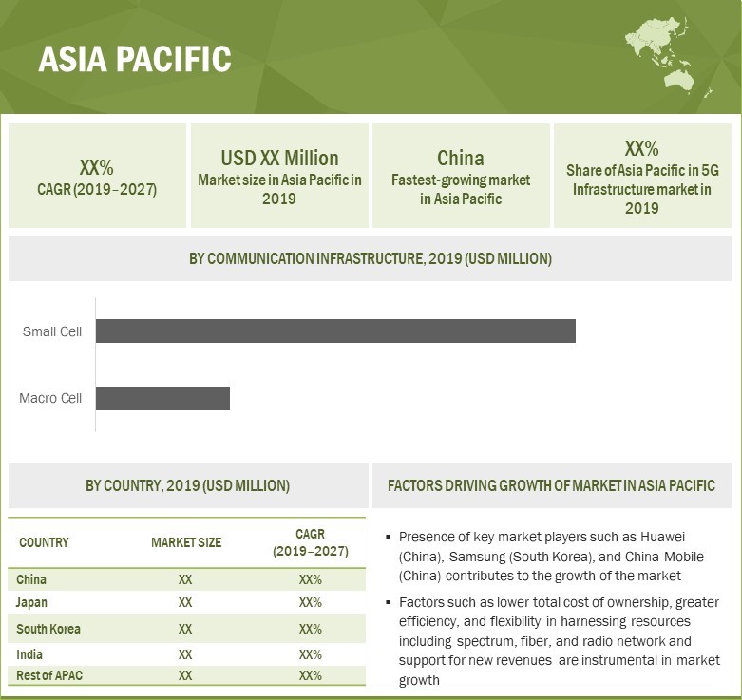Open the By Country, 2019 section header
Viewport: 742px width, 700px height.
tap(187, 485)
